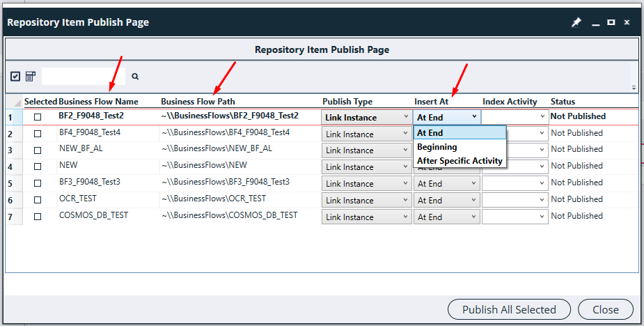Click the grid column settings icon
This screenshot has width=644, height=326.
[30, 77]
